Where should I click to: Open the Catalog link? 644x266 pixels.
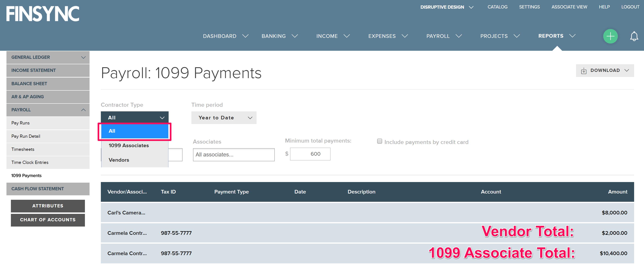pyautogui.click(x=497, y=7)
